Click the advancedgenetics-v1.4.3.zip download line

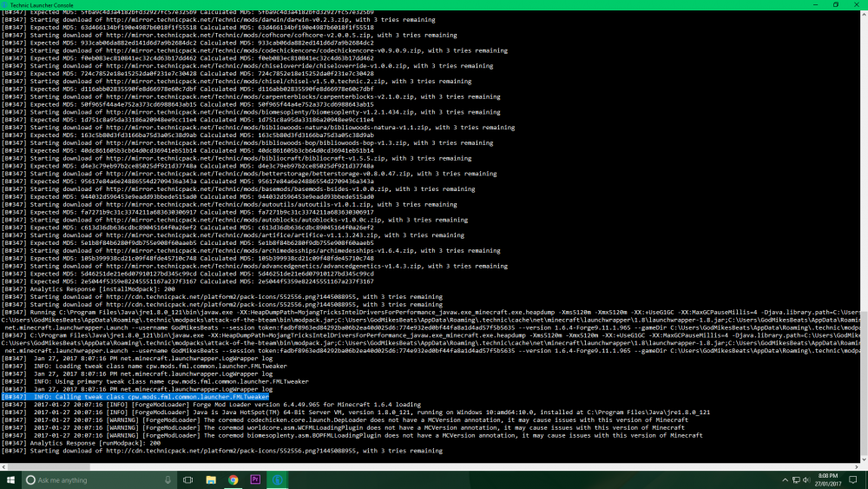pyautogui.click(x=254, y=267)
